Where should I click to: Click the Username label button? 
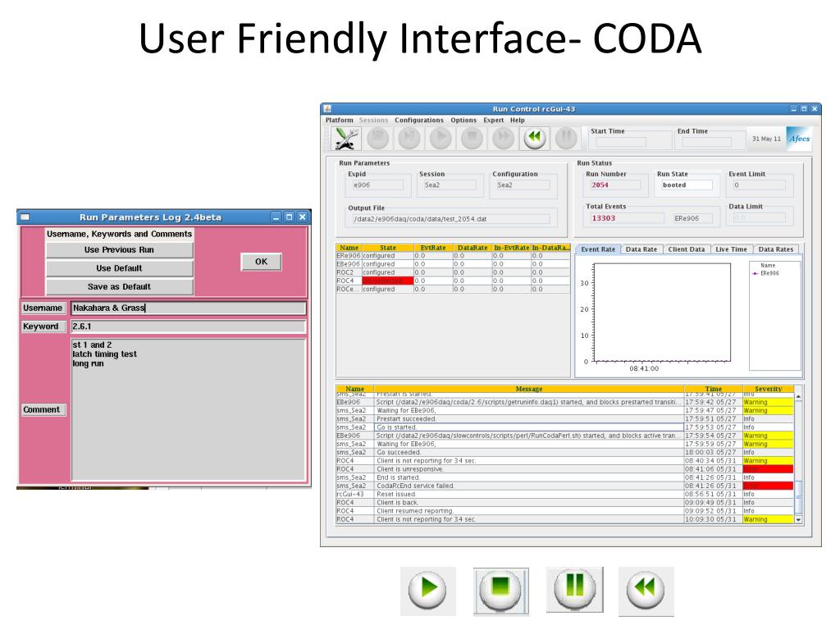tap(43, 308)
